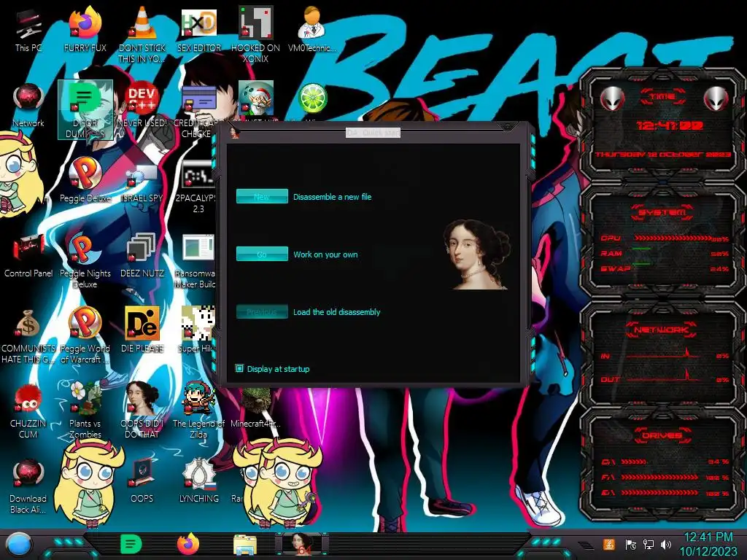Open the OOPS DID I DO THAT icon

point(142,411)
